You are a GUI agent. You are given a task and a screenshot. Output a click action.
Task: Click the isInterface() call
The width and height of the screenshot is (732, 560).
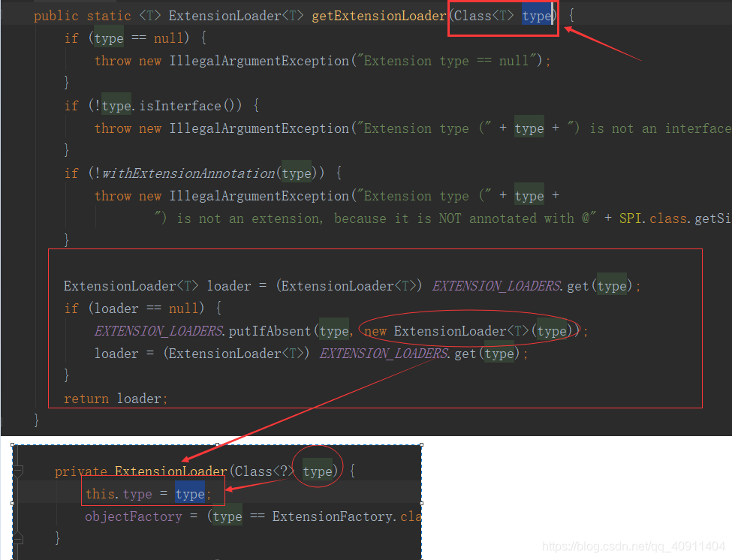click(191, 106)
